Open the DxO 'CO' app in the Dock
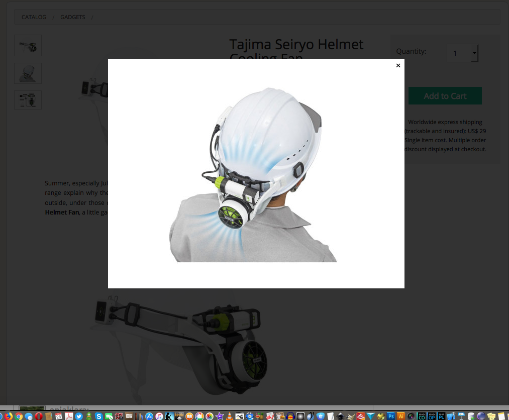Image resolution: width=509 pixels, height=420 pixels. pos(422,416)
